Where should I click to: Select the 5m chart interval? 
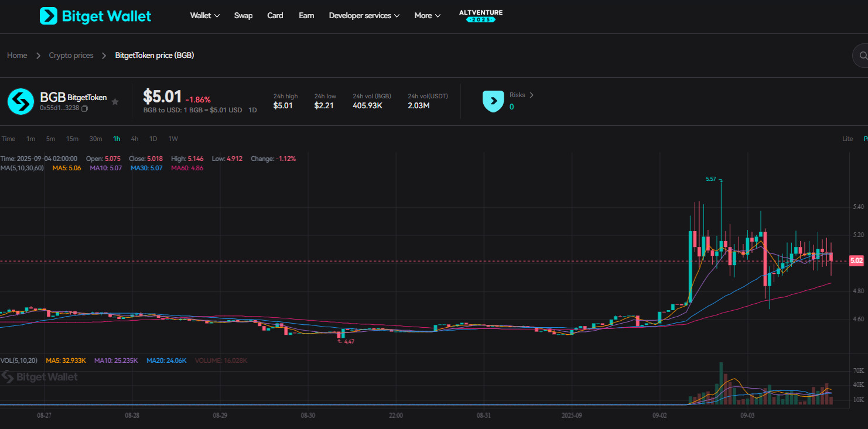(x=50, y=139)
